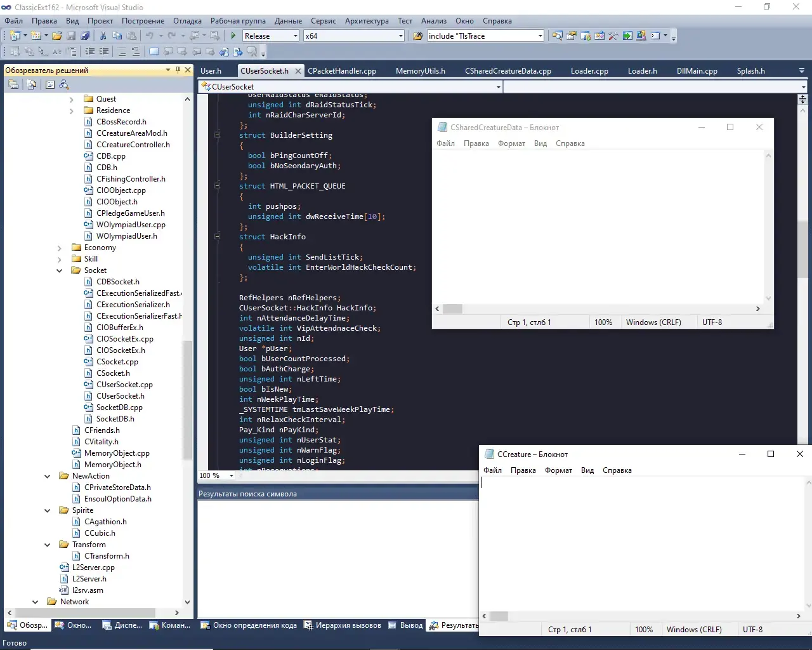Image resolution: width=812 pixels, height=650 pixels.
Task: Open the Архитектура menu
Action: [367, 21]
